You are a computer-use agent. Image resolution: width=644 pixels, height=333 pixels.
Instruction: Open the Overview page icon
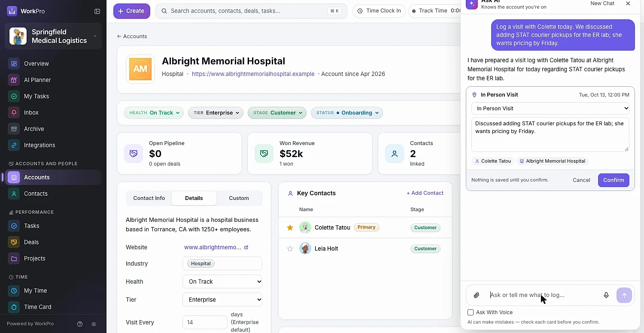tap(14, 64)
